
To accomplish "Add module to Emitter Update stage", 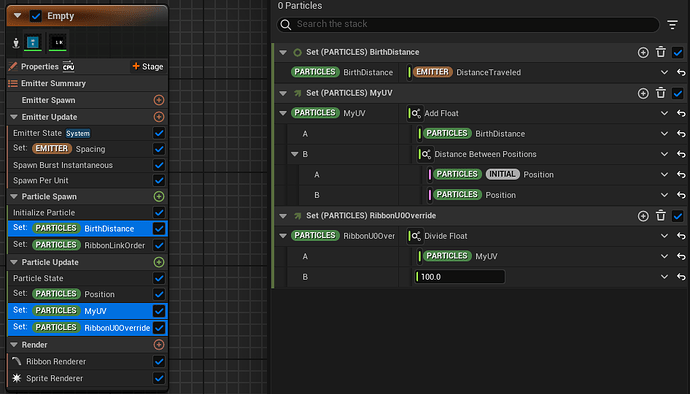I will coord(159,117).
